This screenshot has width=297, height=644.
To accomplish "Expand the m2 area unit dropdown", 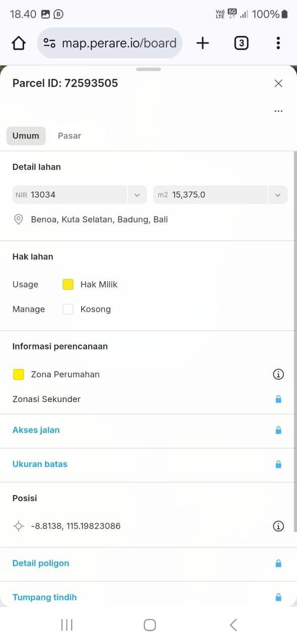I will [x=278, y=195].
